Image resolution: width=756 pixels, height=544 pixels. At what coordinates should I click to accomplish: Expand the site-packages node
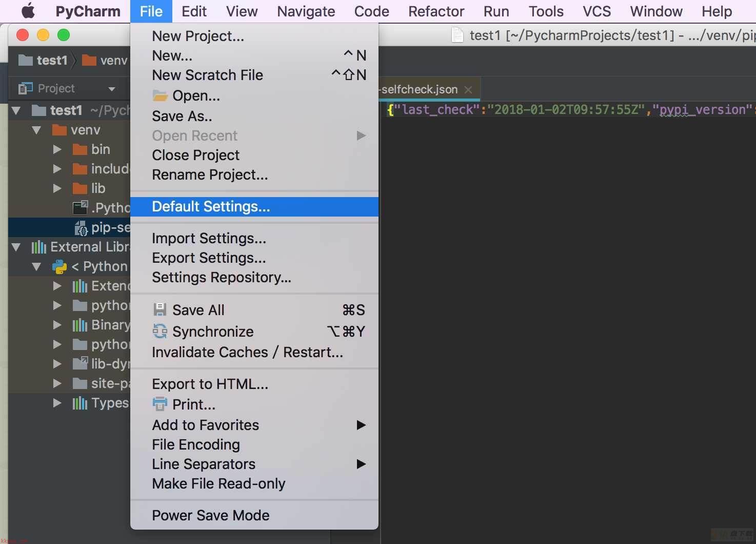tap(57, 383)
